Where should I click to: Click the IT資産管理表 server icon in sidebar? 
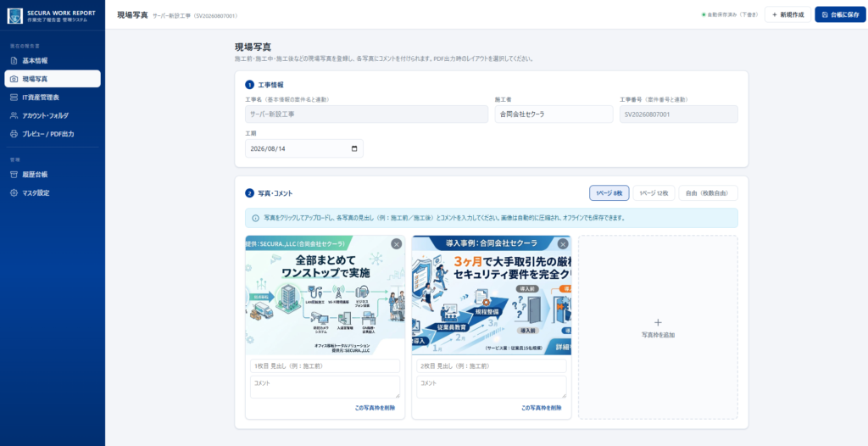click(14, 98)
